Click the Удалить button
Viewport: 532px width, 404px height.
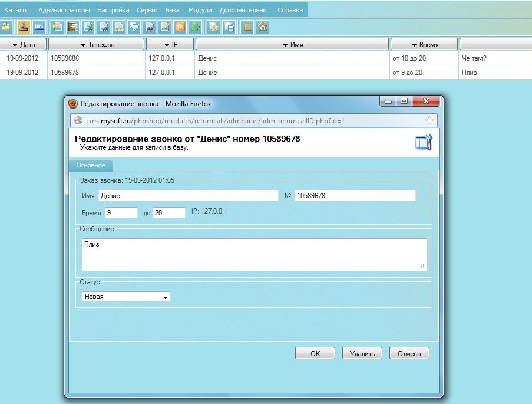click(x=362, y=353)
